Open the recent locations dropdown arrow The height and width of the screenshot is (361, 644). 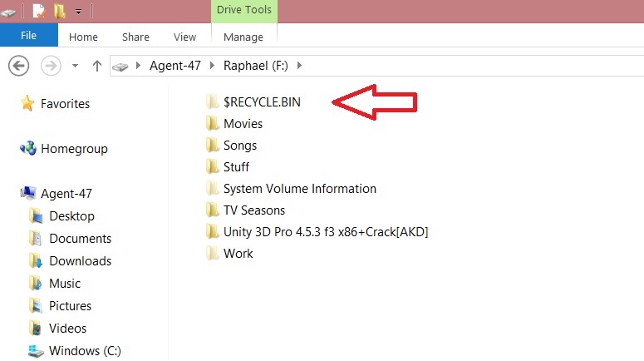tap(75, 65)
